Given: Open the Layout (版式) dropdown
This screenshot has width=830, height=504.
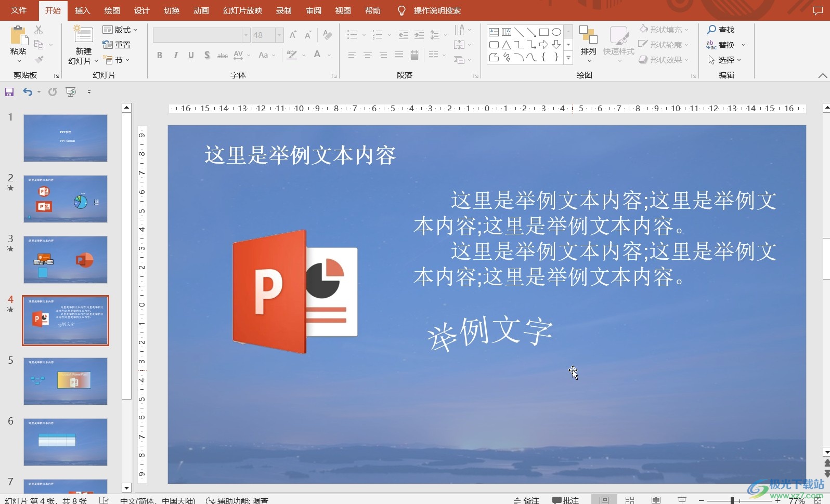Looking at the screenshot, I should pos(120,30).
